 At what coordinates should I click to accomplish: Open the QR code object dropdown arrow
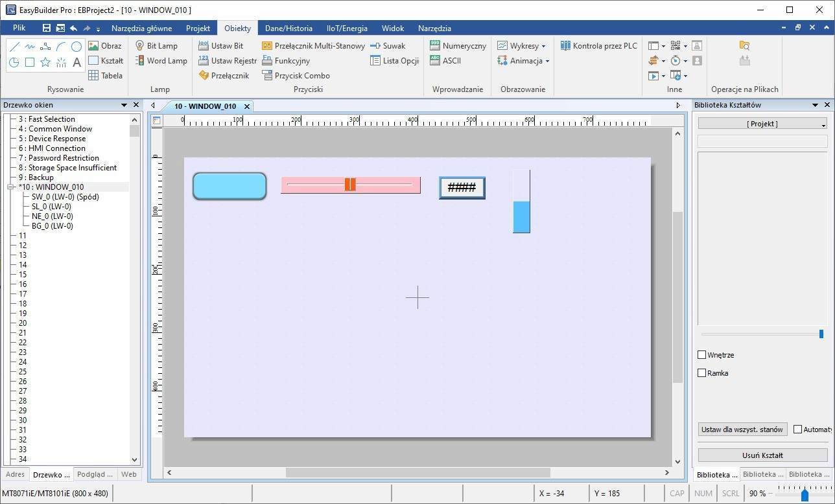tap(685, 47)
